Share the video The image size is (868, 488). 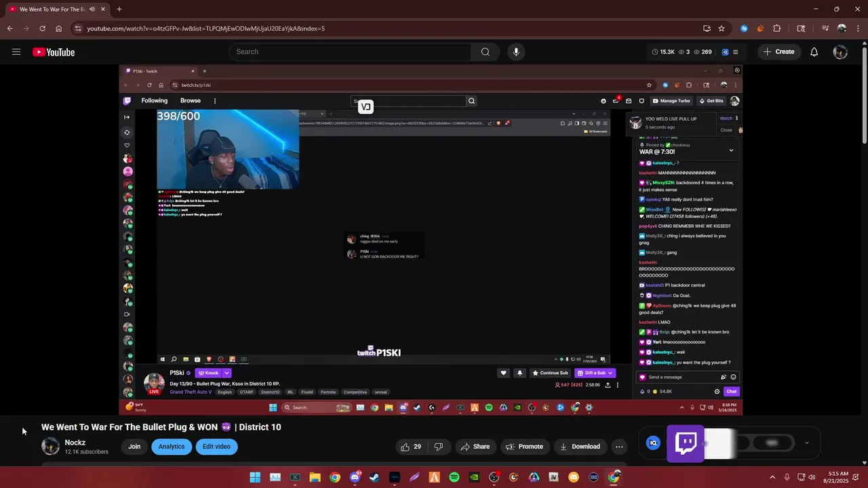(475, 447)
